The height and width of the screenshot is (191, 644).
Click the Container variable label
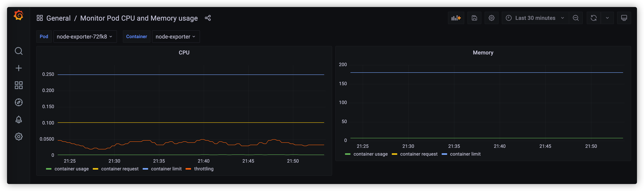click(136, 37)
